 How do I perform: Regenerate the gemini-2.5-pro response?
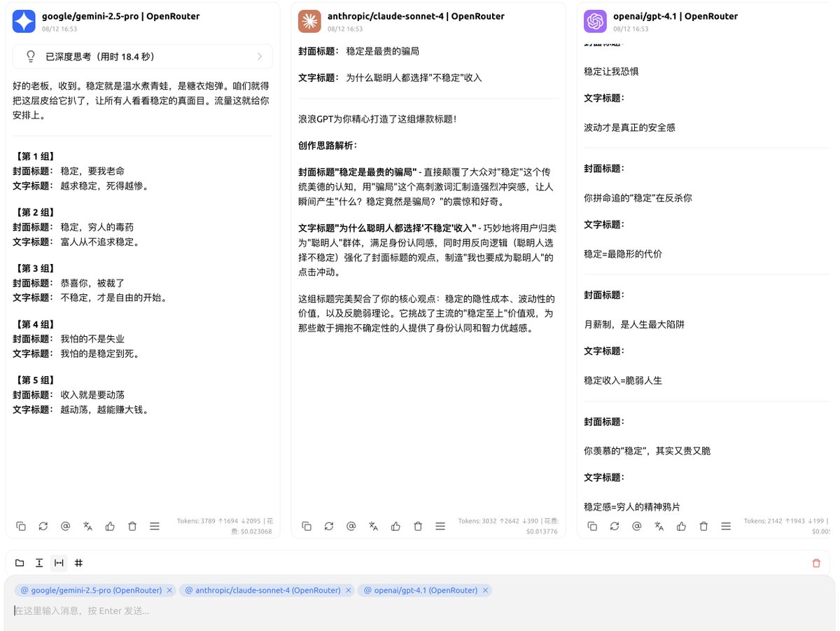tap(43, 526)
